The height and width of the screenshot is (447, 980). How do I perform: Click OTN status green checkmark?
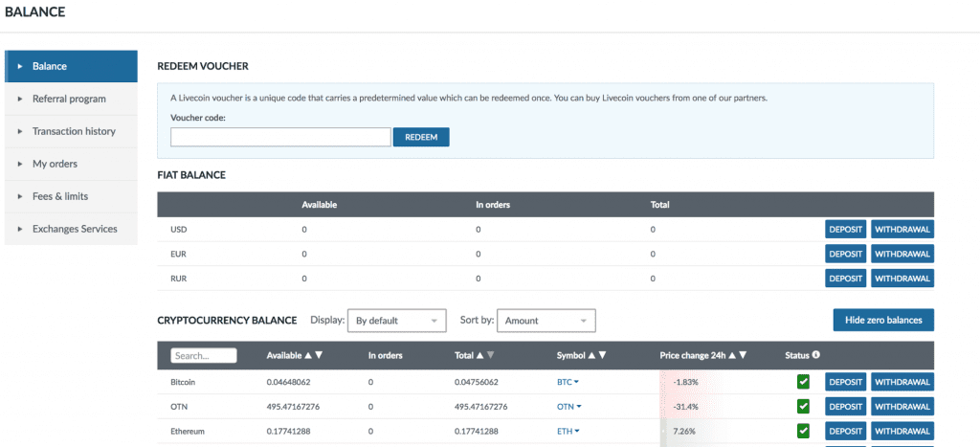(x=803, y=407)
